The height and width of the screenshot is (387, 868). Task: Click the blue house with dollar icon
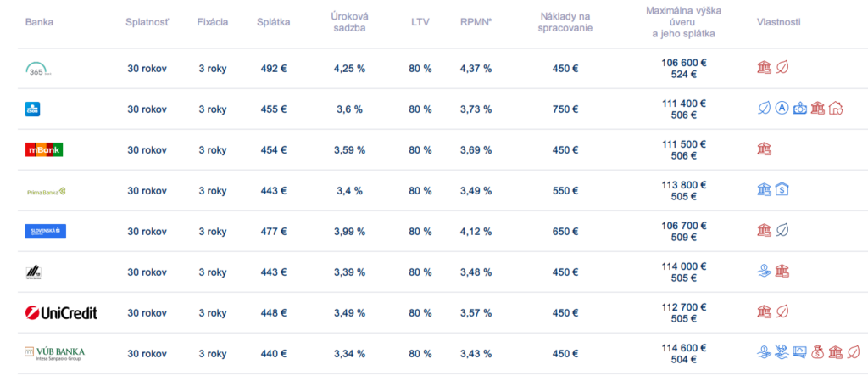782,190
